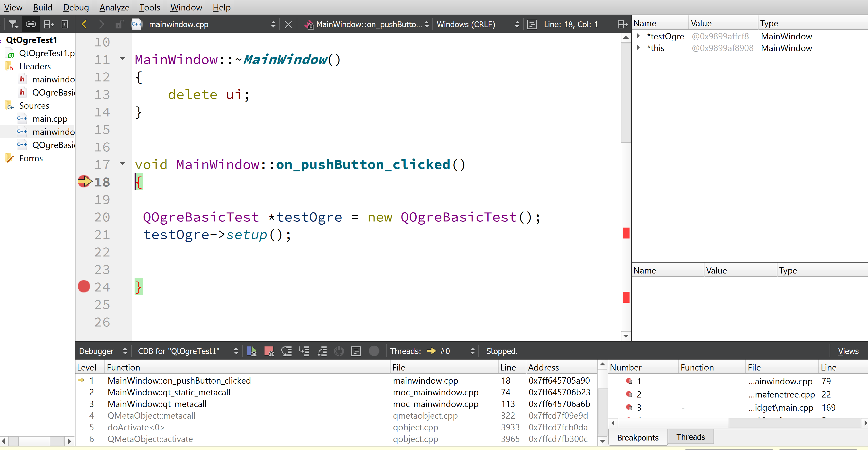The width and height of the screenshot is (868, 450).
Task: Continue debugging execution
Action: tap(252, 351)
